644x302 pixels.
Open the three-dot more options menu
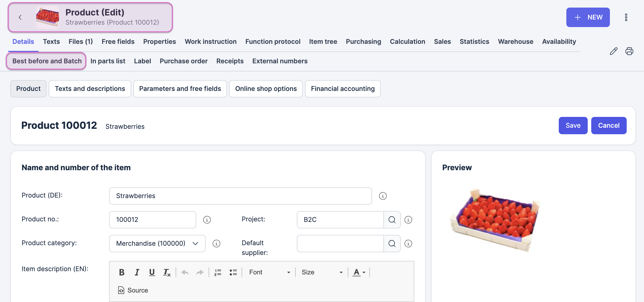coord(626,17)
